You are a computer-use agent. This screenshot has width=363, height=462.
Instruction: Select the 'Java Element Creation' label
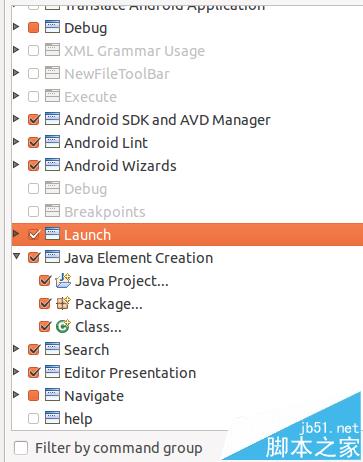point(139,258)
